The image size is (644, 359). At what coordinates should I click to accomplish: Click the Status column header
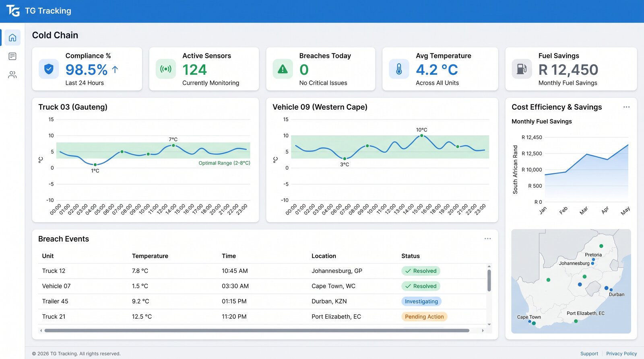[411, 256]
